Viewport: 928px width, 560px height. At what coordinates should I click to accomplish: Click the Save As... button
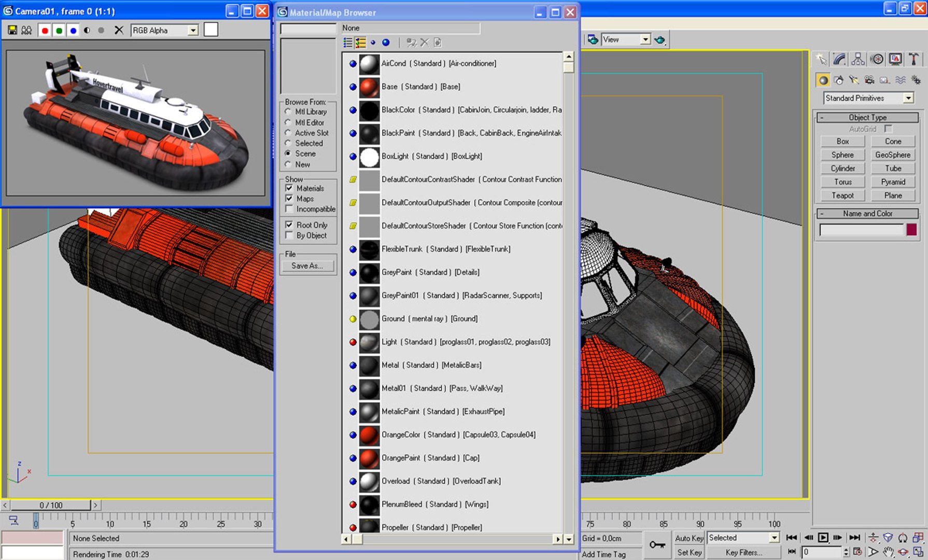[307, 265]
